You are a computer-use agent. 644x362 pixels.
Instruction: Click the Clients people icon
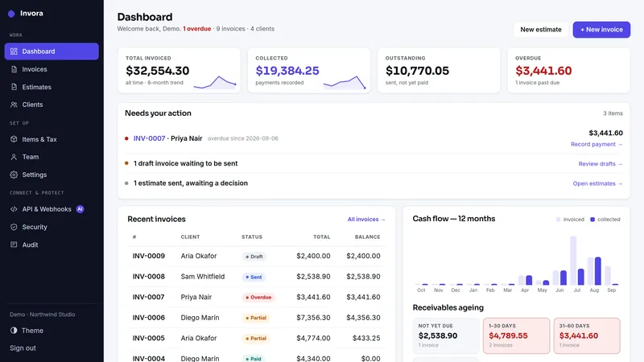pos(14,105)
